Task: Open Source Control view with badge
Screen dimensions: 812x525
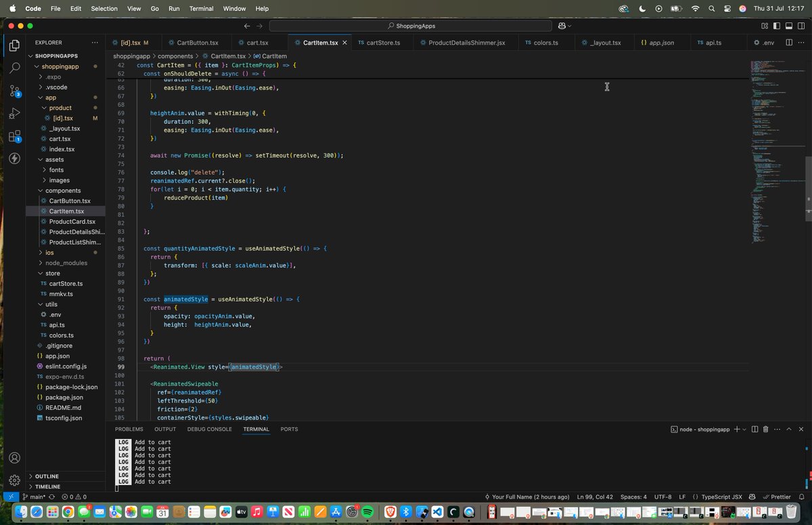Action: [14, 91]
